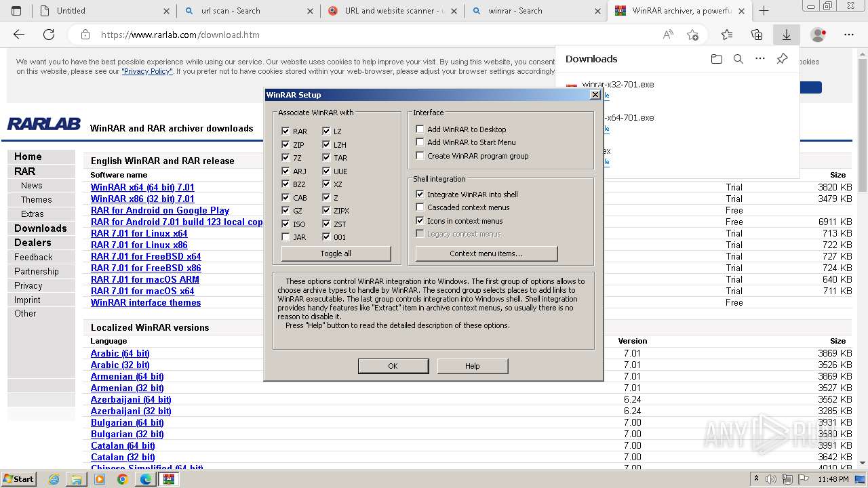Toggle the ZIPX association checkbox

[x=326, y=211]
